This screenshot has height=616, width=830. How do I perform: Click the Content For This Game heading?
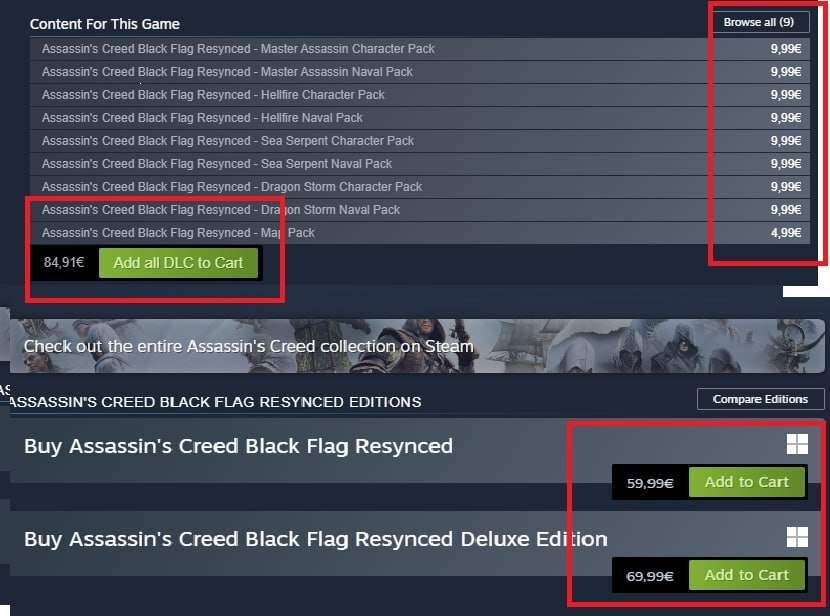point(105,24)
